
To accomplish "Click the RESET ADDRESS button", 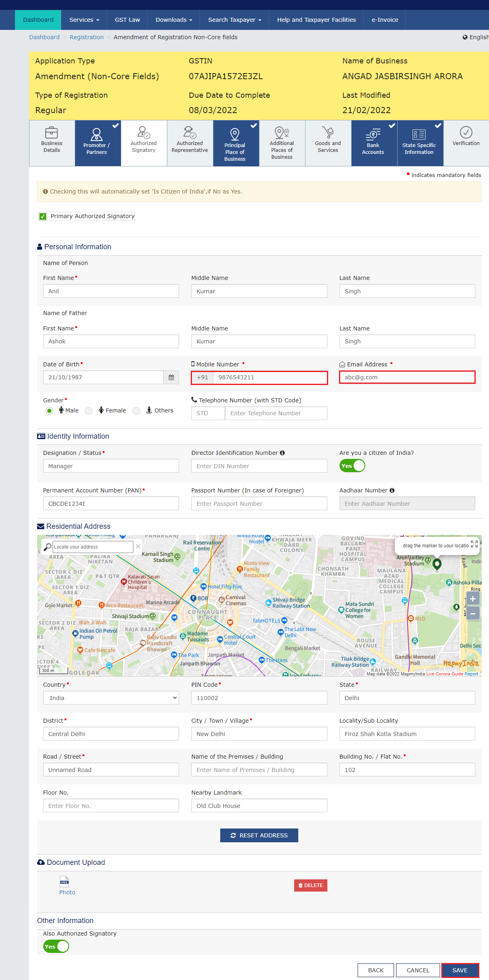I will click(259, 835).
